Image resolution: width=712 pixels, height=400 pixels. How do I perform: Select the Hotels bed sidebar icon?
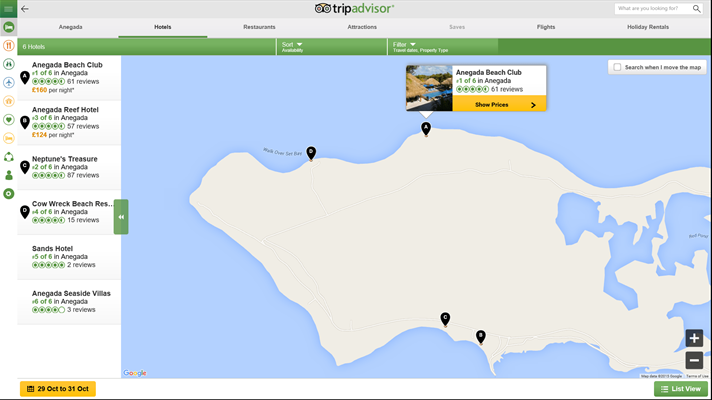click(x=9, y=27)
